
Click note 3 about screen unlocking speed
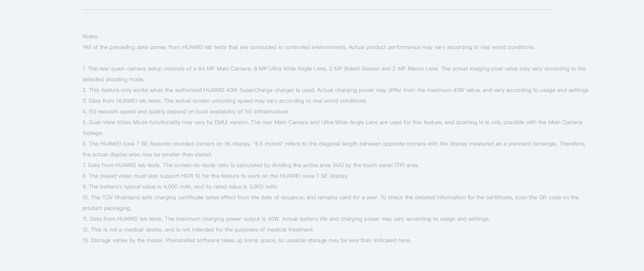pos(225,101)
